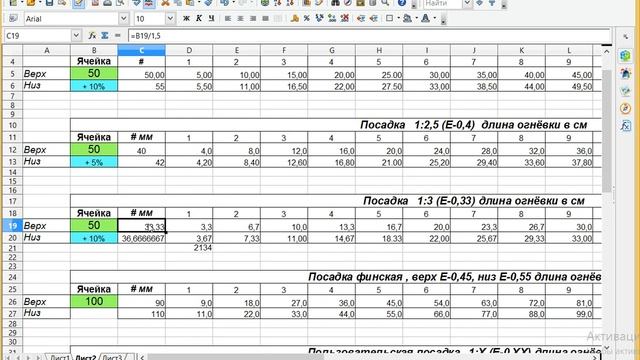Click the equals Function icon in formula bar
The height and width of the screenshot is (360, 640).
[x=118, y=36]
